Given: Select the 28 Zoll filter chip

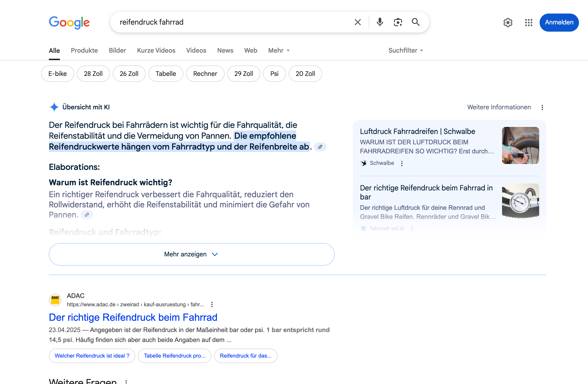Looking at the screenshot, I should [x=93, y=74].
